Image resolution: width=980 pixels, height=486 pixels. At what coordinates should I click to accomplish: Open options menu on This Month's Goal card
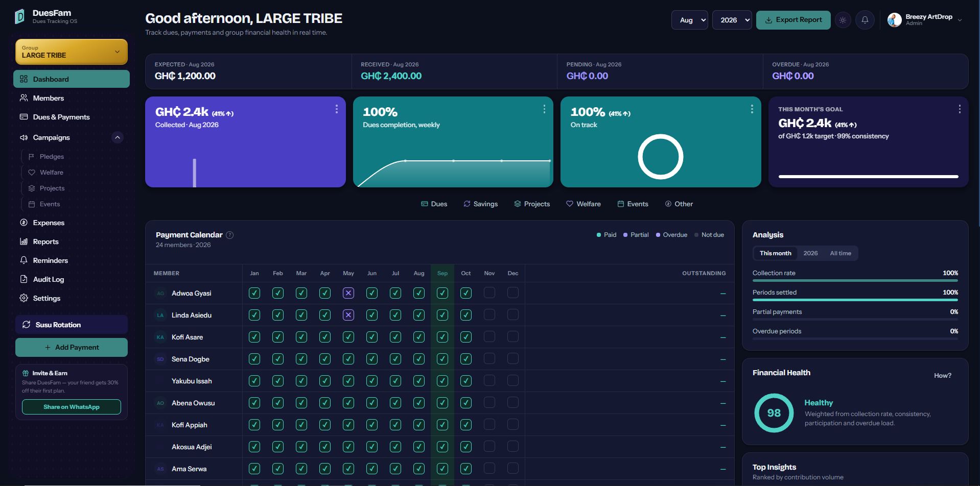coord(959,109)
